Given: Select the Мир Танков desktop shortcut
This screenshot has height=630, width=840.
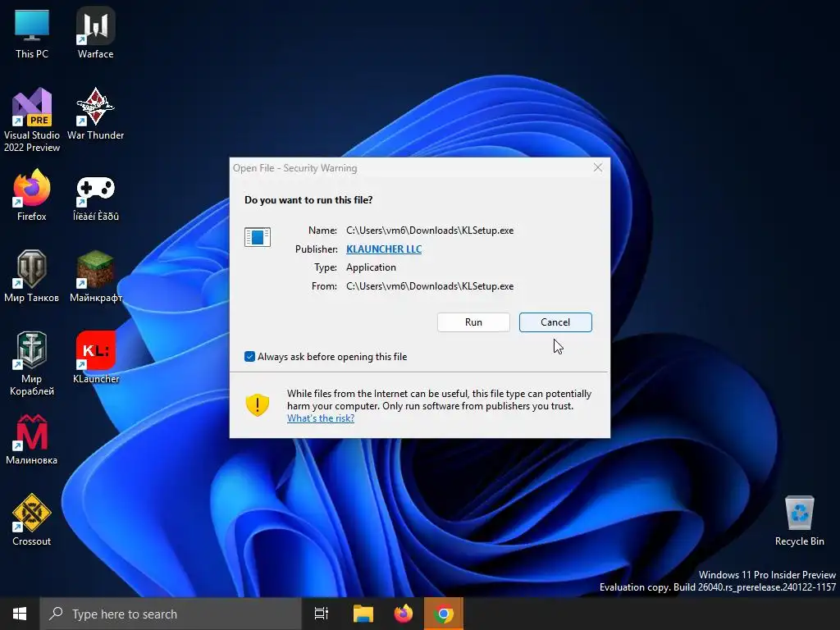Looking at the screenshot, I should click(x=32, y=276).
